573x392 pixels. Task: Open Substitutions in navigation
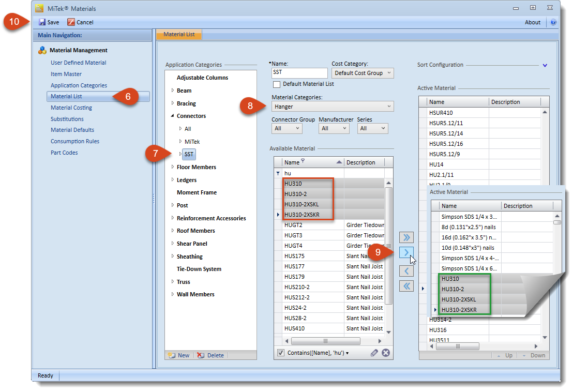point(67,119)
